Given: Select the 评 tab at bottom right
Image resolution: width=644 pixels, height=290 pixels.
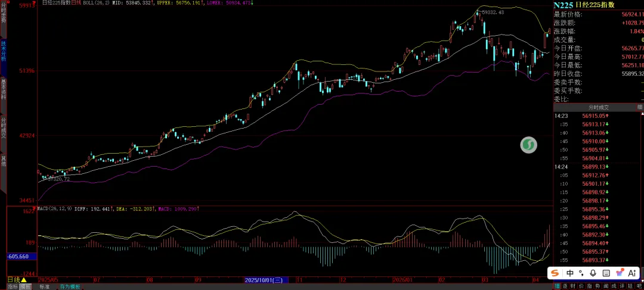Looking at the screenshot, I should point(623,286).
